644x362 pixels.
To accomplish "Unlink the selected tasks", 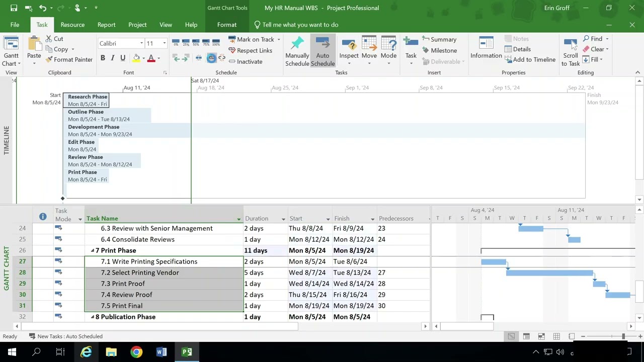I will pyautogui.click(x=222, y=58).
